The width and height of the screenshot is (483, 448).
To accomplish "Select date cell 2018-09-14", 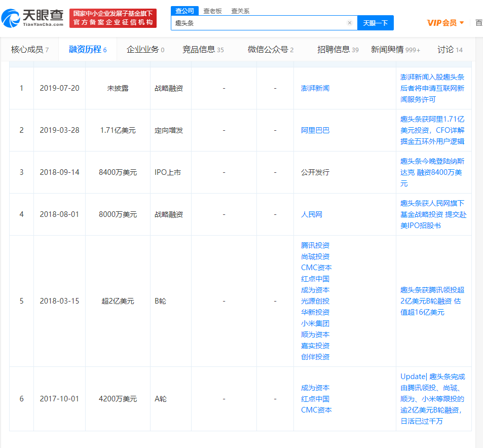I will pos(59,172).
